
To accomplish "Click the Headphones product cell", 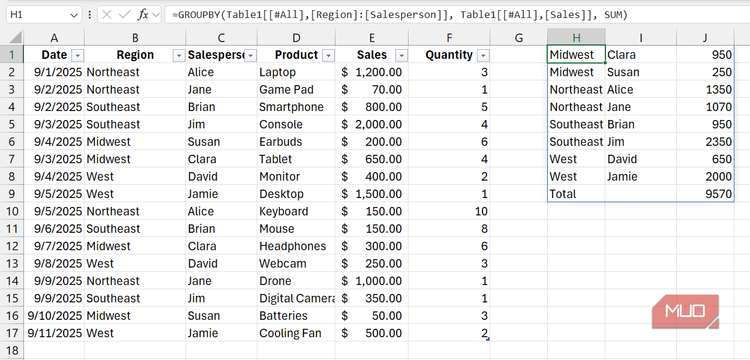I will (297, 246).
